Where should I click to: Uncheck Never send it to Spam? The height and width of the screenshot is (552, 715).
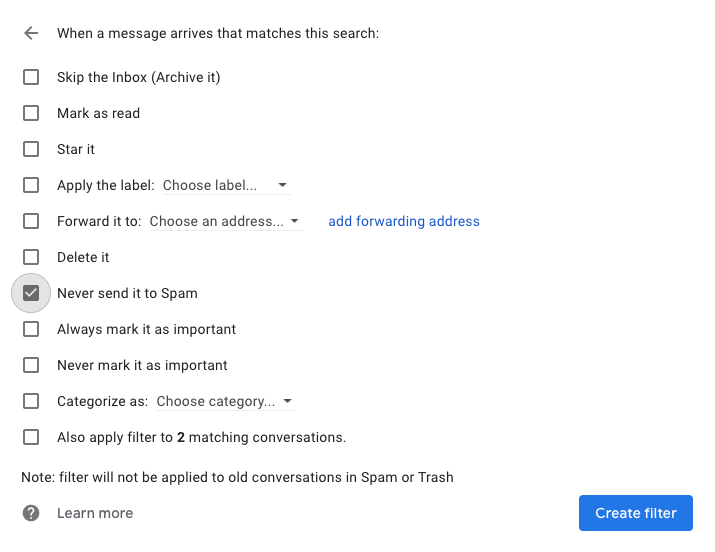point(31,293)
